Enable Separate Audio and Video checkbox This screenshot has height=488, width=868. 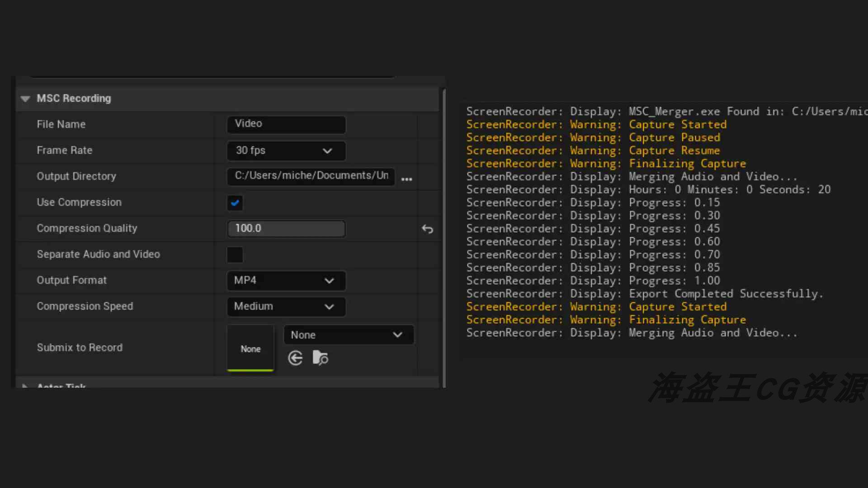[235, 255]
